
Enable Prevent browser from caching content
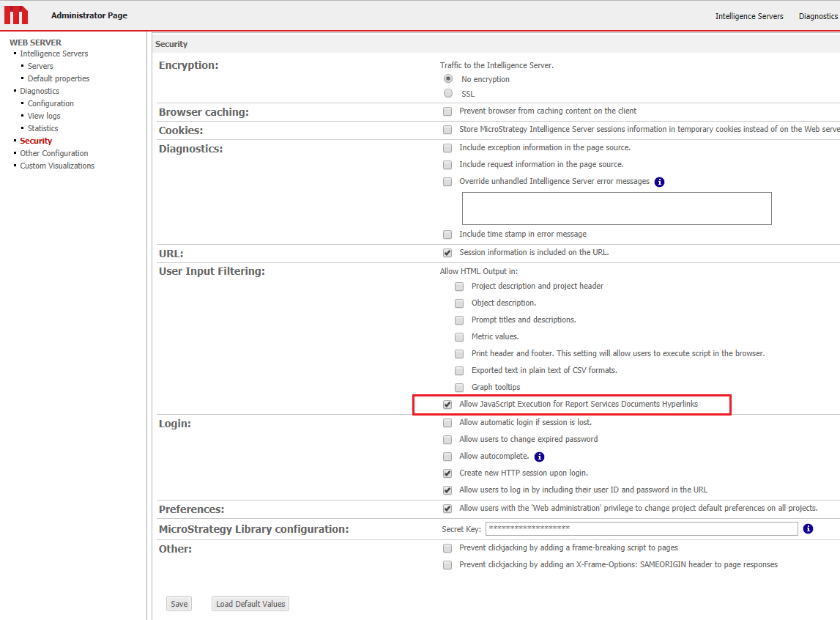click(447, 111)
